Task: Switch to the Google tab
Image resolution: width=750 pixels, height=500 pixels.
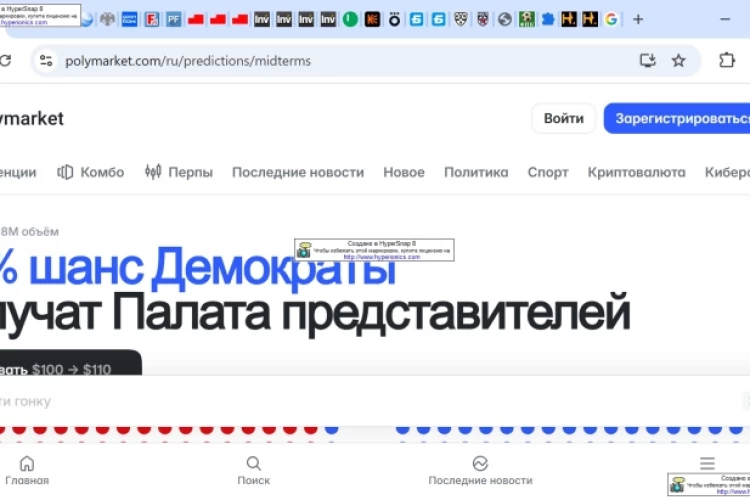Action: [x=611, y=20]
